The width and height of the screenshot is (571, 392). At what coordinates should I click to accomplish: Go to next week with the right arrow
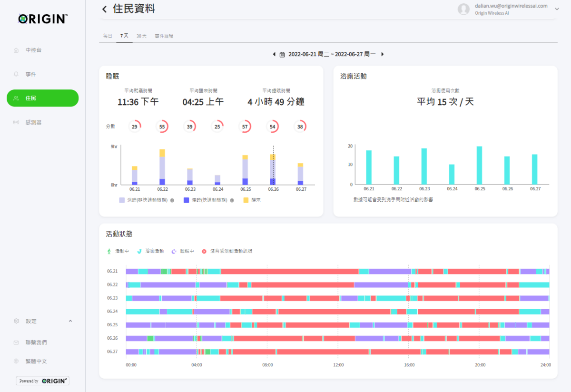click(382, 54)
